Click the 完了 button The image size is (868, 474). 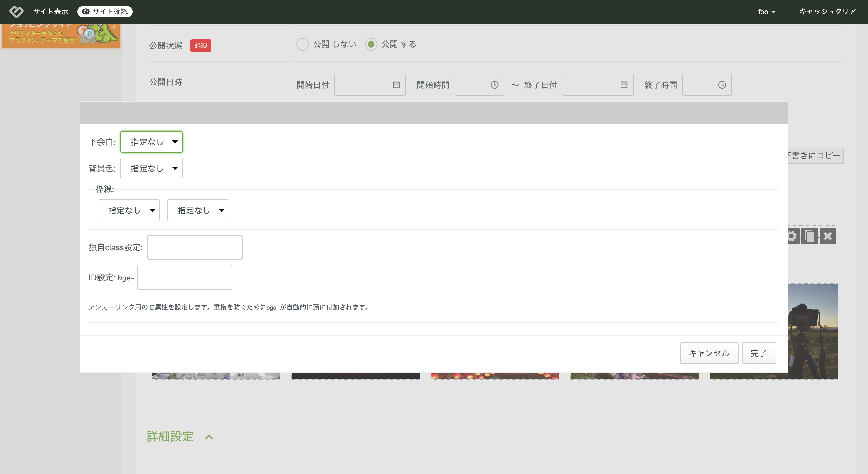[x=759, y=353]
